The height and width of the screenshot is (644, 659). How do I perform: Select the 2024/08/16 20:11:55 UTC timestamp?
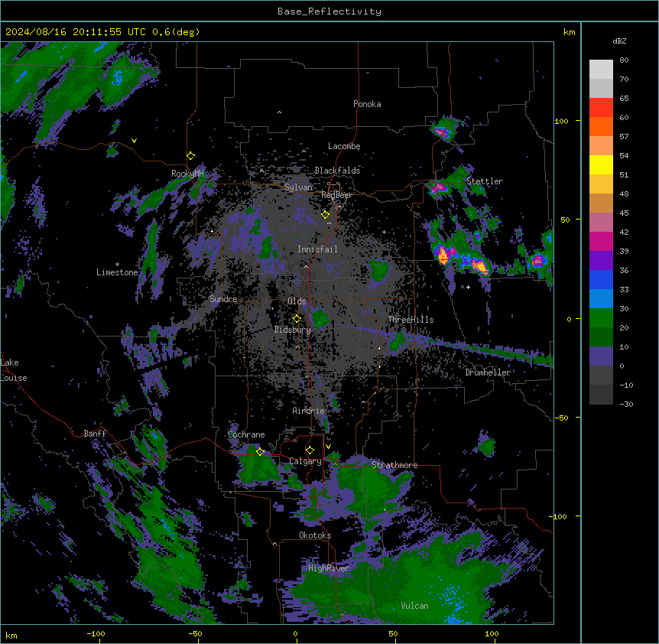point(76,32)
